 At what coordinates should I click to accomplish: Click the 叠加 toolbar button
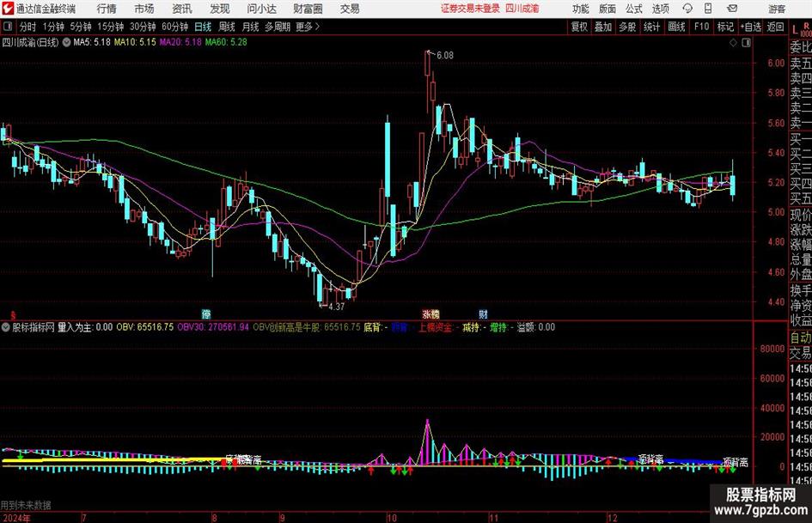(603, 27)
